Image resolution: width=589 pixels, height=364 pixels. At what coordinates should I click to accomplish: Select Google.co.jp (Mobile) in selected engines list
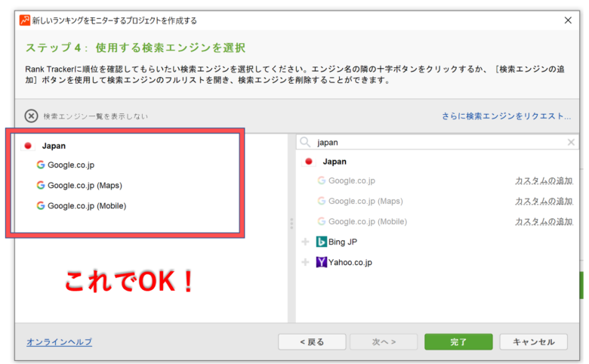(87, 205)
